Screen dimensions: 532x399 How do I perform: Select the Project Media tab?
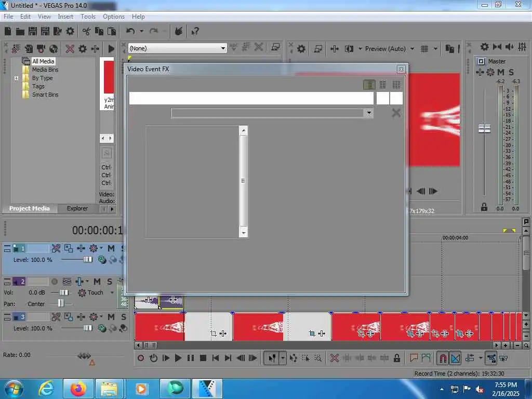(x=29, y=208)
